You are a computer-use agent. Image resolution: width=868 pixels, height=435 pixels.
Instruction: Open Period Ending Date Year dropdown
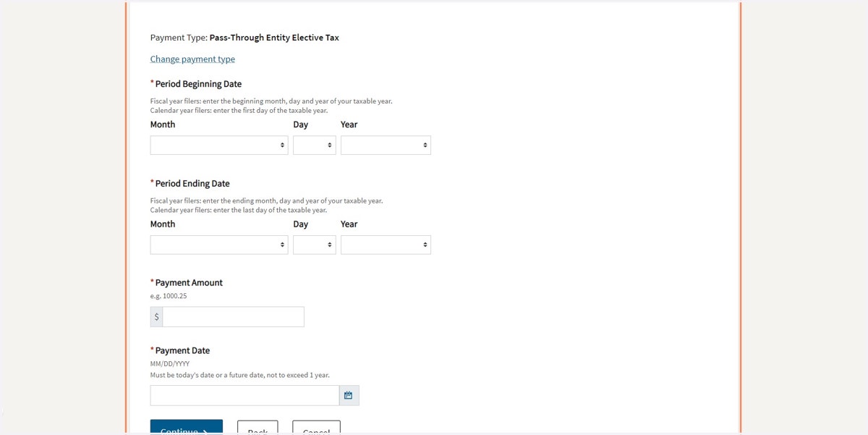point(386,245)
